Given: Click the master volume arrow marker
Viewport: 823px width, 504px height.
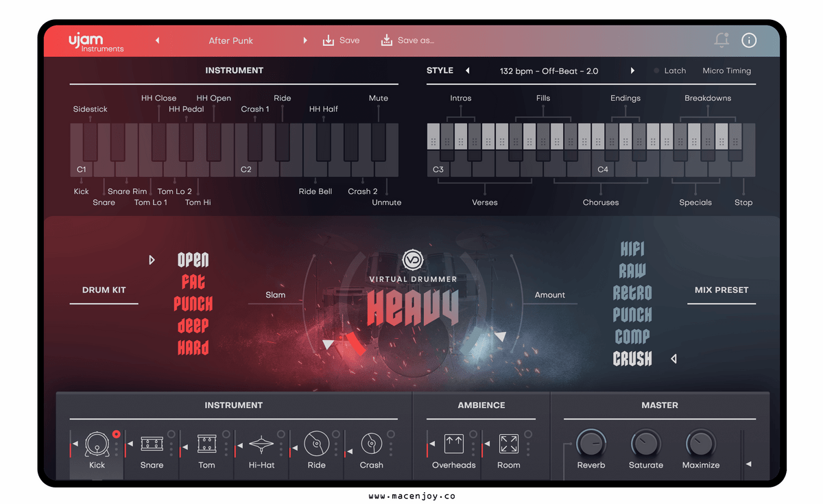Looking at the screenshot, I should (748, 464).
